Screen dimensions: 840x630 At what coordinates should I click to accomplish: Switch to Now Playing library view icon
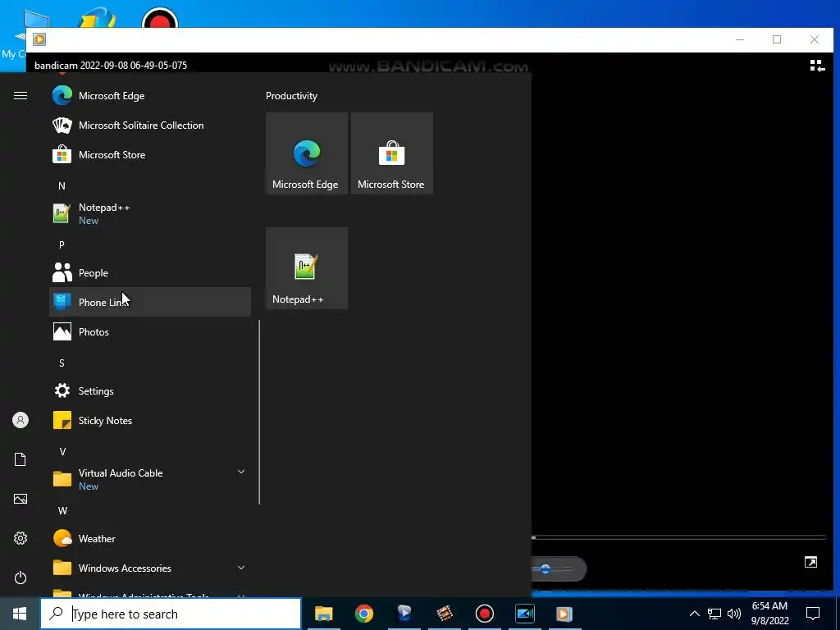point(817,66)
